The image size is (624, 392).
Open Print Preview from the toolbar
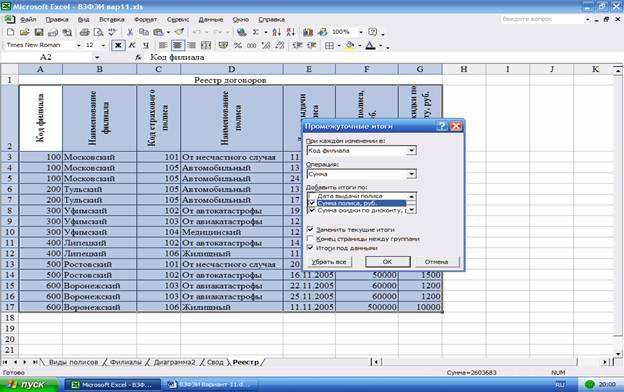pyautogui.click(x=98, y=32)
